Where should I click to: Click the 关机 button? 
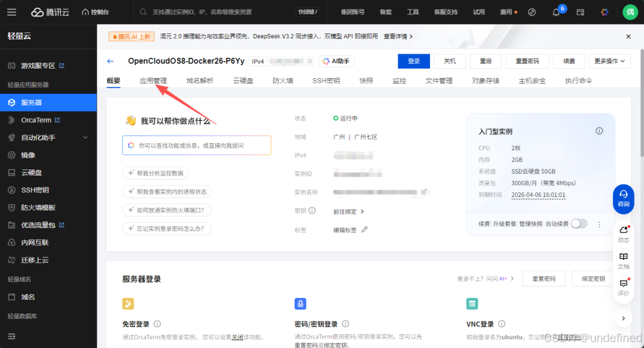450,61
